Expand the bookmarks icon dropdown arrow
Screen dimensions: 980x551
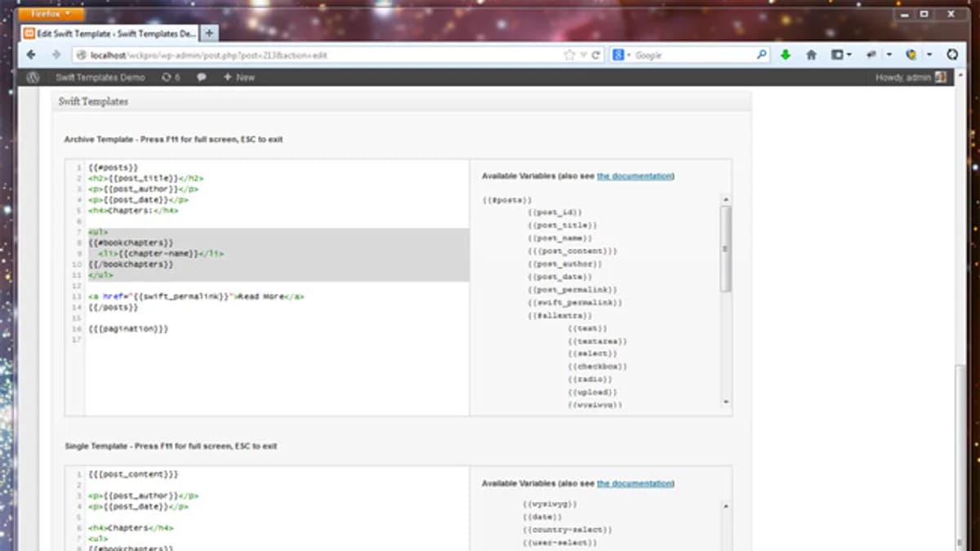click(x=849, y=56)
